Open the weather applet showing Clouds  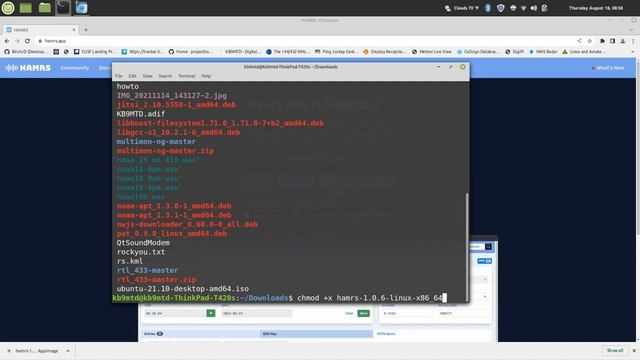(462, 8)
